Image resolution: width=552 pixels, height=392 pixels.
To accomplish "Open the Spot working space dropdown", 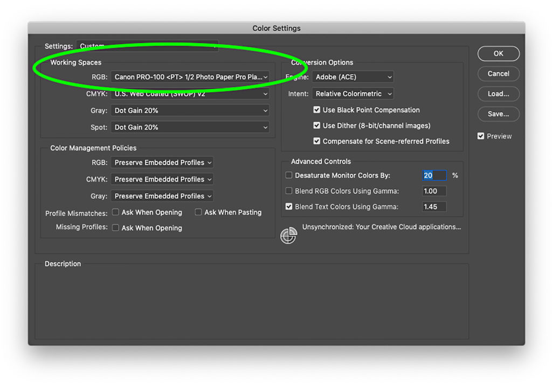I will pyautogui.click(x=190, y=127).
